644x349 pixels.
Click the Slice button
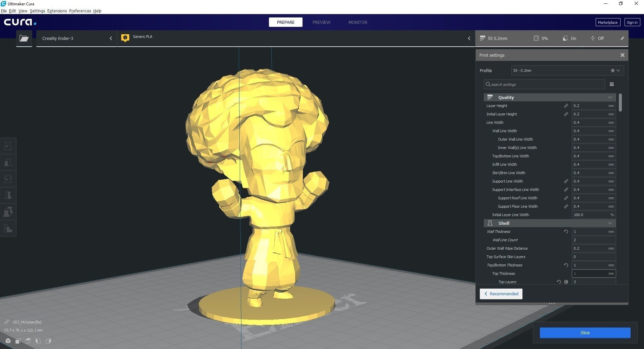[x=585, y=333]
